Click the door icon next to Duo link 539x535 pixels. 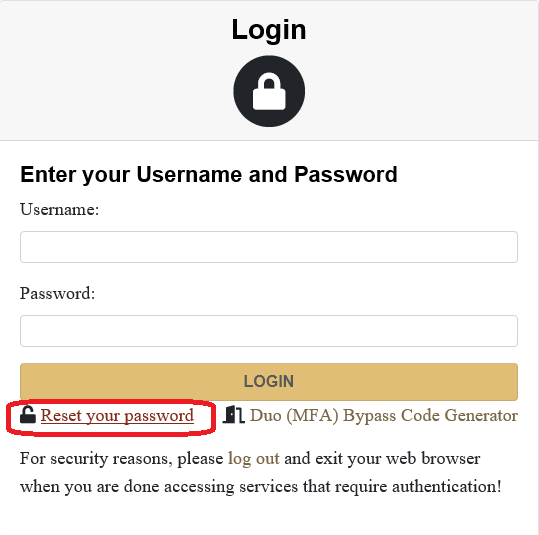233,414
